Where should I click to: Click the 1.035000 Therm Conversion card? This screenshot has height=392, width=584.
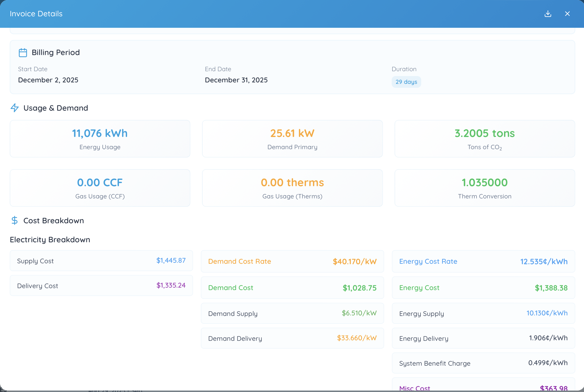coord(485,188)
